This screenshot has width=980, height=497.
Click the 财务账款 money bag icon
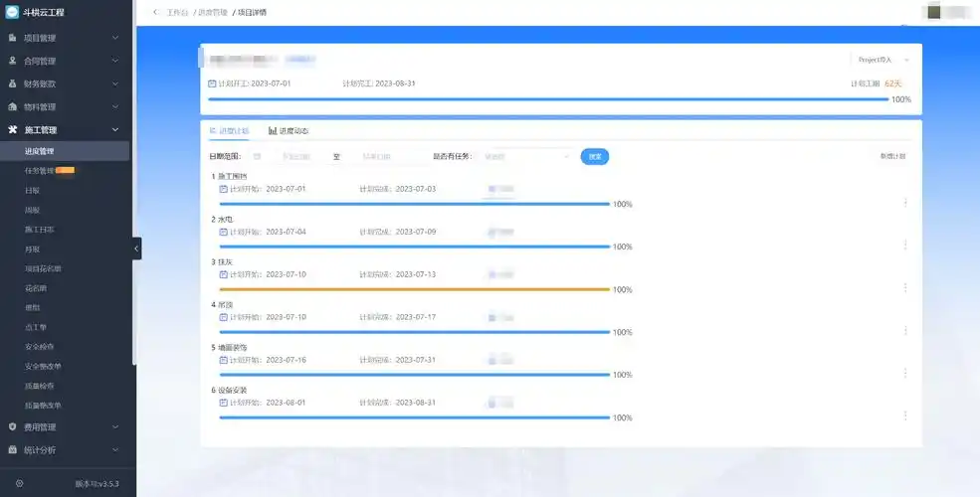click(x=13, y=83)
